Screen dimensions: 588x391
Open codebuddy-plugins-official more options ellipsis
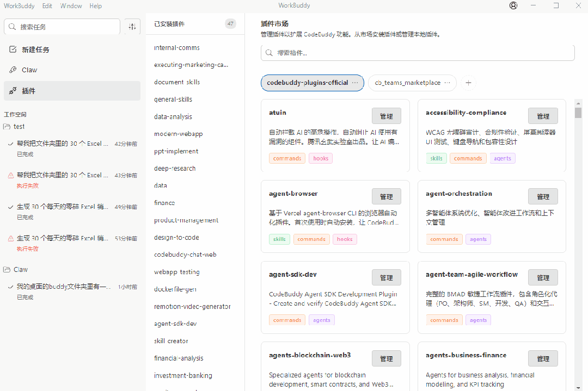coord(355,83)
